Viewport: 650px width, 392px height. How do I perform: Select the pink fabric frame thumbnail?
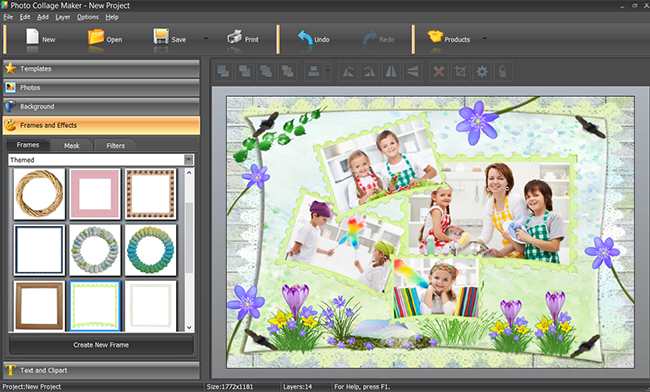pyautogui.click(x=95, y=194)
